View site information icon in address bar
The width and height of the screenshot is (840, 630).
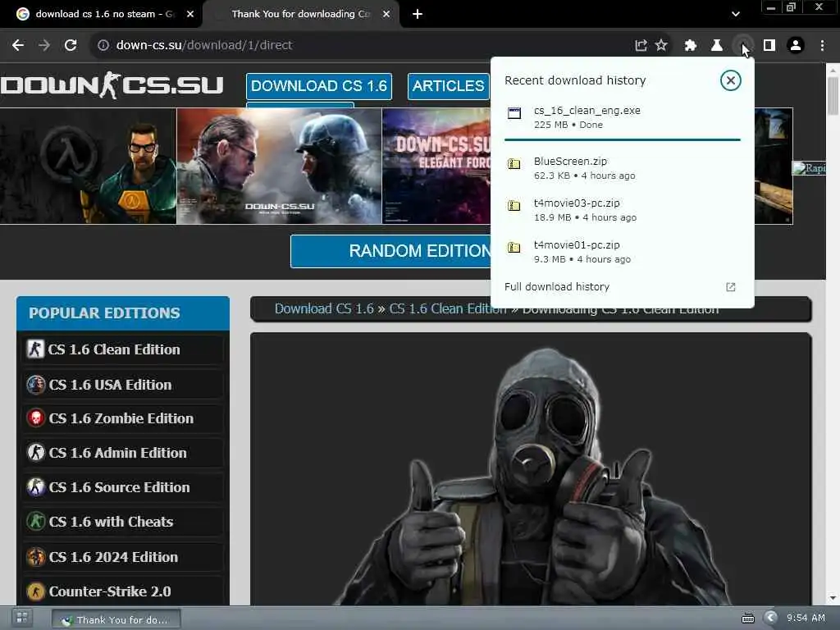point(103,46)
